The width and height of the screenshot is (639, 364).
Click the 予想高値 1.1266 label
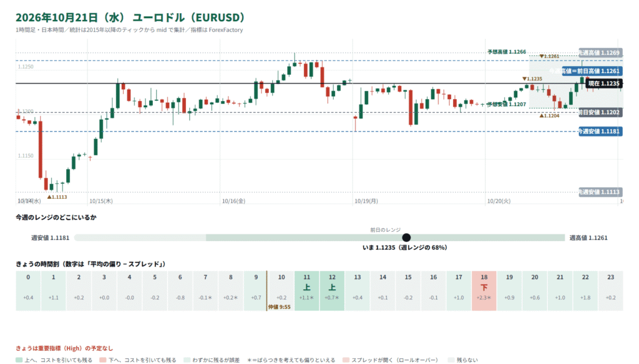[507, 52]
